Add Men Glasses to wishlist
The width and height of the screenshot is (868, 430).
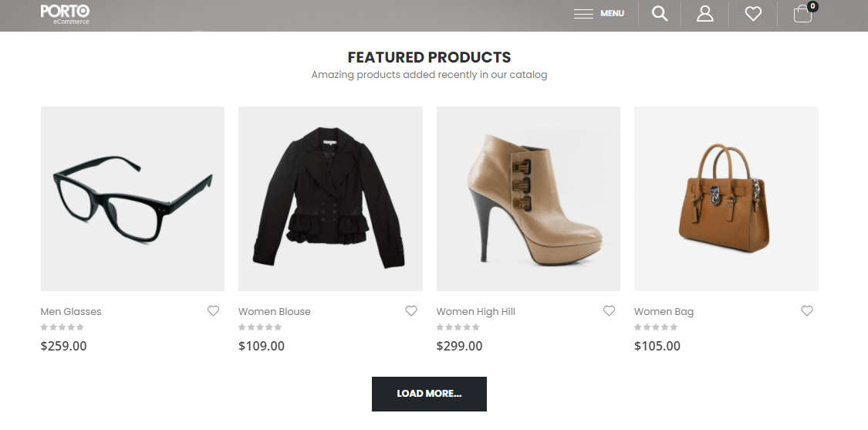(213, 311)
